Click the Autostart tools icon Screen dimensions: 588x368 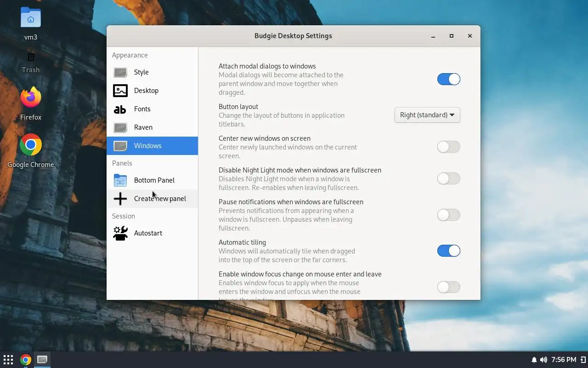coord(120,233)
